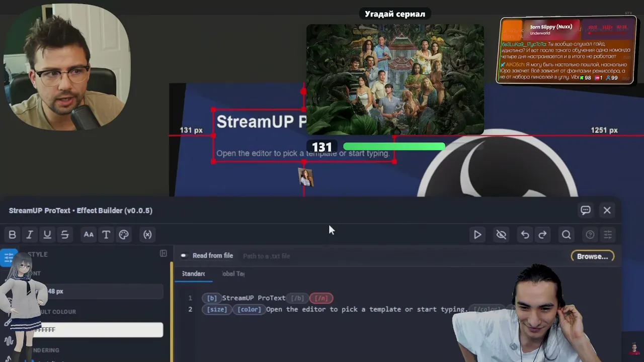Select the blue Style sidebar icon

[9, 257]
